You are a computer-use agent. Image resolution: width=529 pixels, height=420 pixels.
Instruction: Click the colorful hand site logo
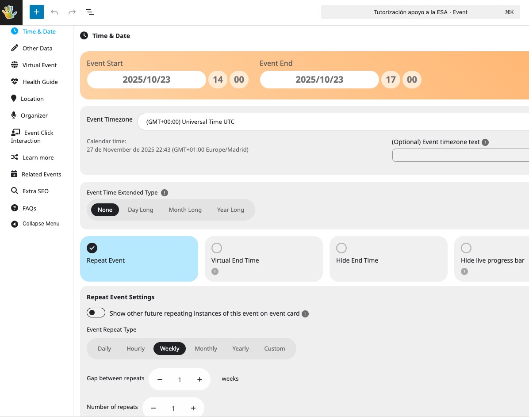(10, 12)
